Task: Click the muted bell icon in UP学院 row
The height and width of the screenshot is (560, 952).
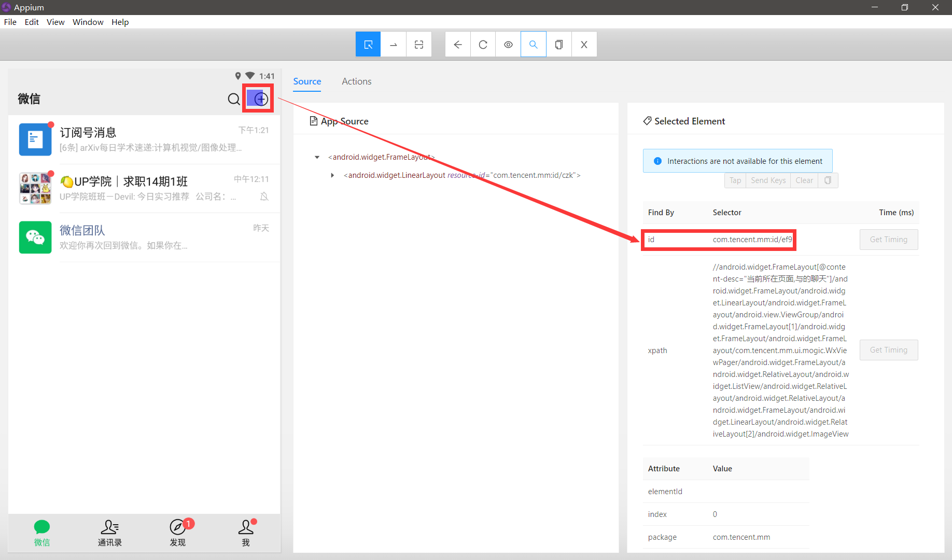Action: click(x=264, y=196)
